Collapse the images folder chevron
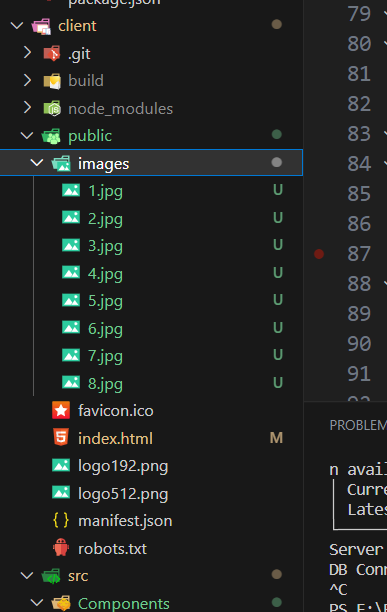387x612 pixels. 37,162
